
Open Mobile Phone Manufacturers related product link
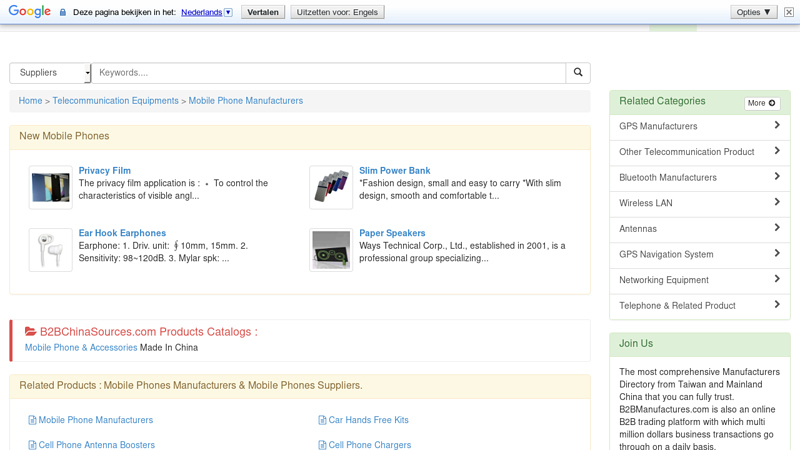click(x=95, y=419)
